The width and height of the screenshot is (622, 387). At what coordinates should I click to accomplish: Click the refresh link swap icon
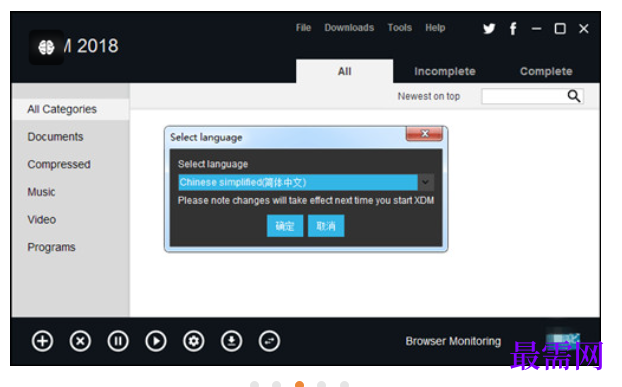click(269, 341)
